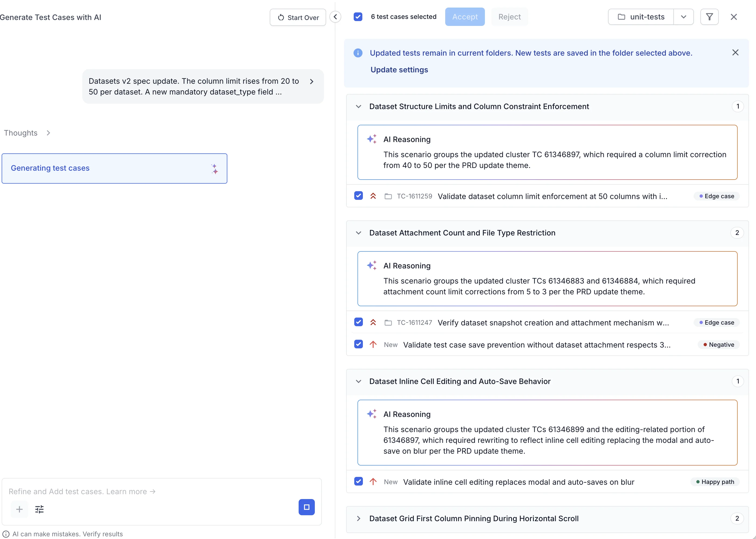The width and height of the screenshot is (756, 539).
Task: Click high priority arrow on save prevention test
Action: 373,345
